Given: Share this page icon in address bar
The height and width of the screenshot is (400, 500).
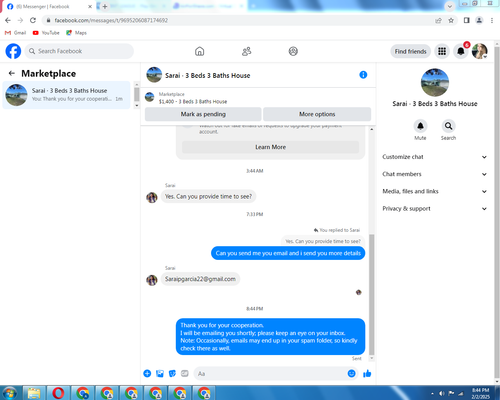Looking at the screenshot, I should (x=438, y=20).
